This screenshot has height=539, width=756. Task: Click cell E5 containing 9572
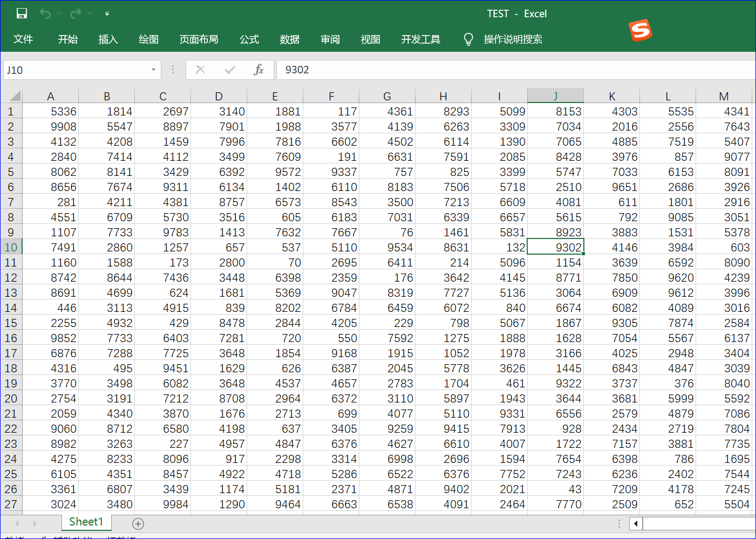[x=275, y=172]
